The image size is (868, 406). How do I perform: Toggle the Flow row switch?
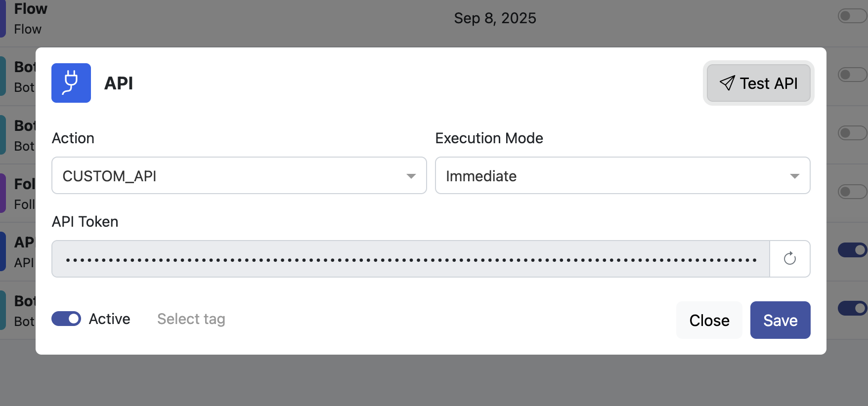(852, 16)
